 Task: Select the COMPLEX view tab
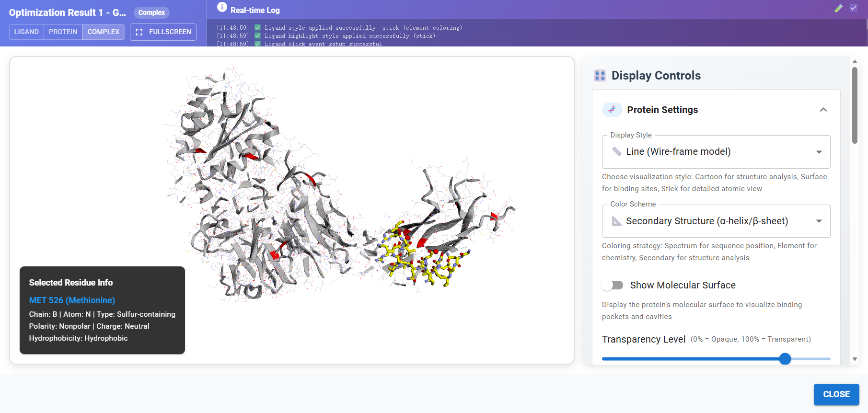click(104, 32)
